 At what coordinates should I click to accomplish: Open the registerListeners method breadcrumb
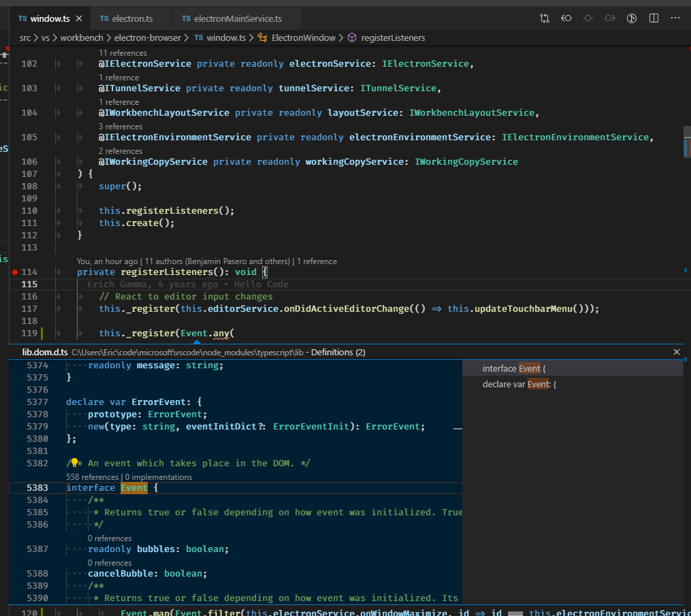tap(387, 38)
